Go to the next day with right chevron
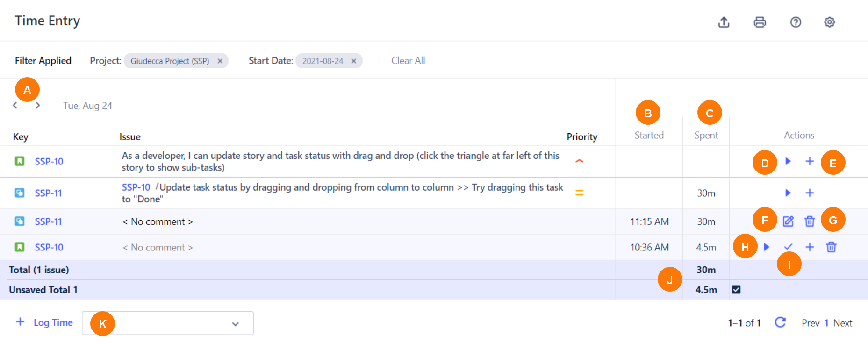 (38, 106)
